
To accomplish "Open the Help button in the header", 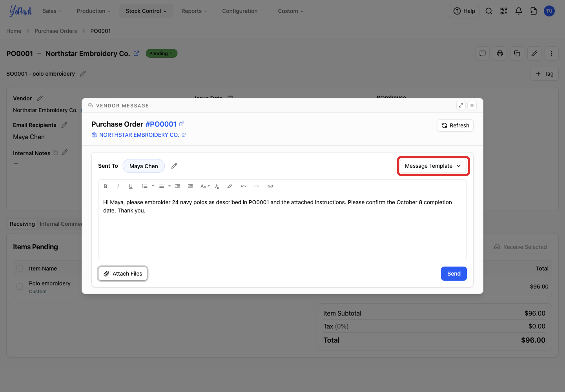I will tap(464, 11).
